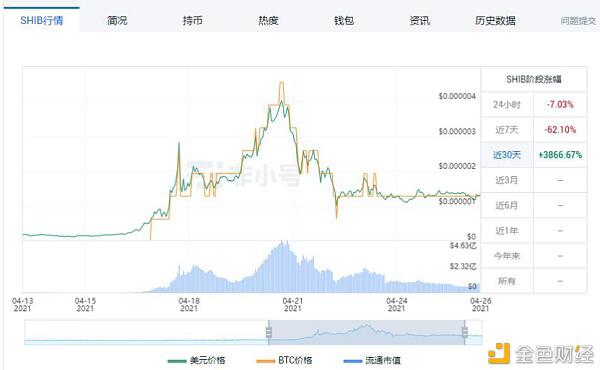Screen dimensions: 600x370
Task: Click the right range selector handle
Action: [465, 332]
